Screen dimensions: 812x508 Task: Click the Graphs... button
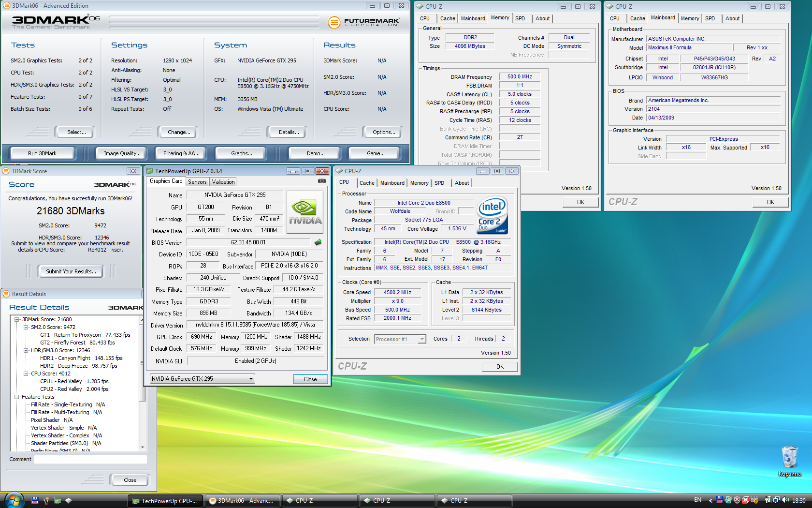[241, 153]
